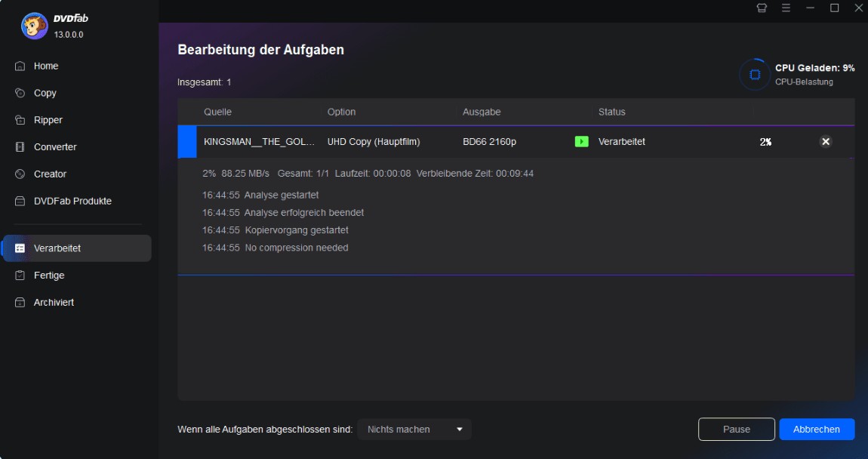
Task: Click the Converter film icon
Action: click(x=20, y=146)
